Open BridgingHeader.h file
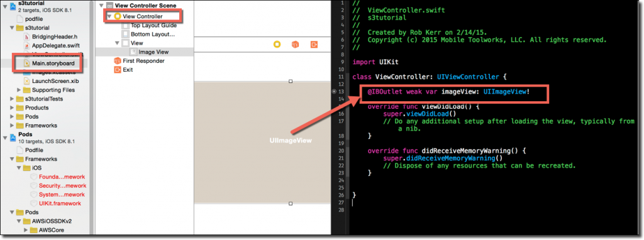 [55, 37]
